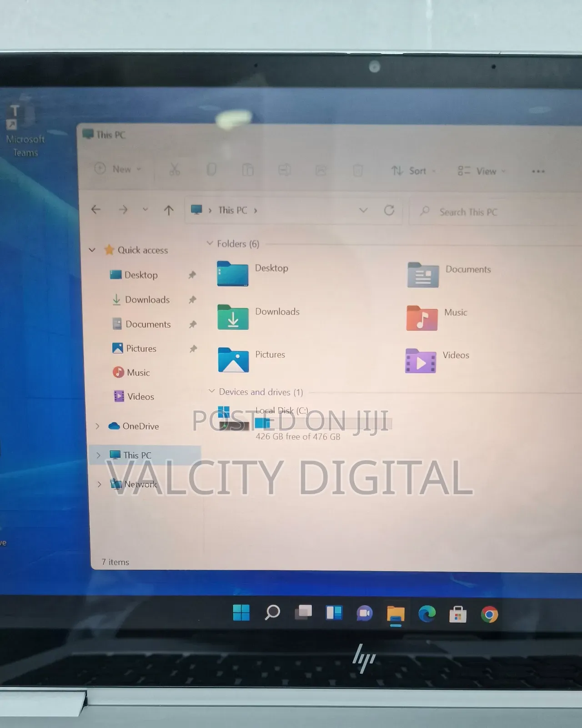
Task: Open the Pictures folder icon in Folders
Action: [233, 359]
